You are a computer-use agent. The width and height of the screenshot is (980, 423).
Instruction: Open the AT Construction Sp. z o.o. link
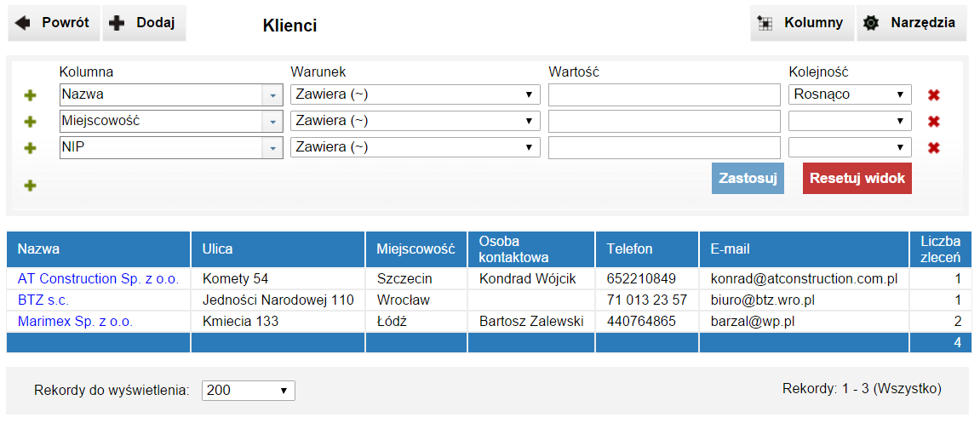pyautogui.click(x=98, y=278)
